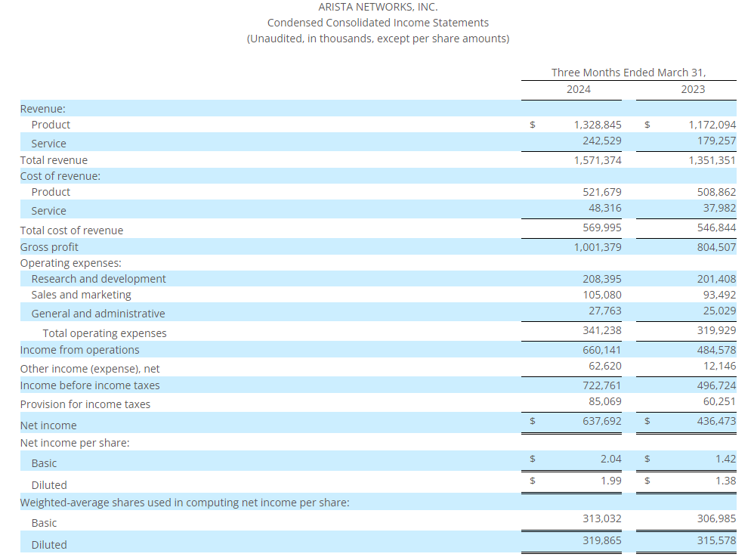Screen dimensions: 754x560
Task: Click sales and marketing value 105,080
Action: [602, 295]
